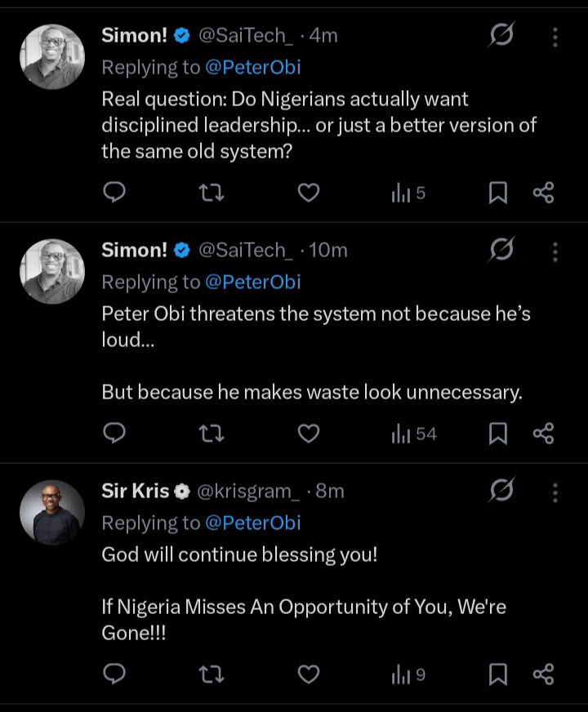View analytics showing 54 views
Screen dimensions: 588x712
point(414,434)
